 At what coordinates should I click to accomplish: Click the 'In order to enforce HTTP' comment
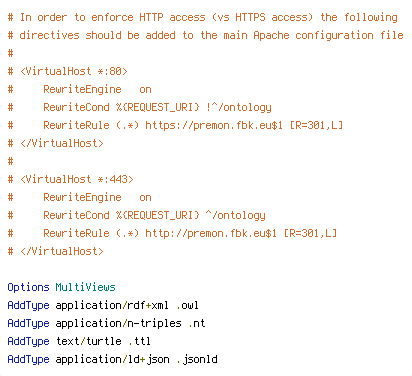(x=92, y=17)
